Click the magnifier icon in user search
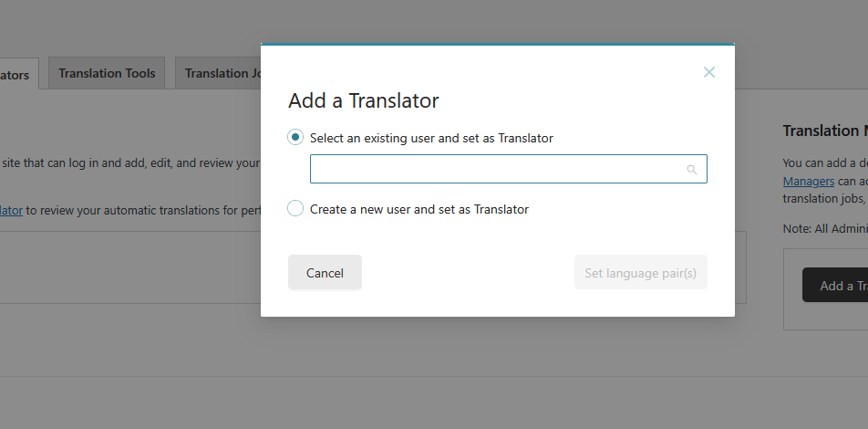The image size is (868, 429). pos(692,170)
